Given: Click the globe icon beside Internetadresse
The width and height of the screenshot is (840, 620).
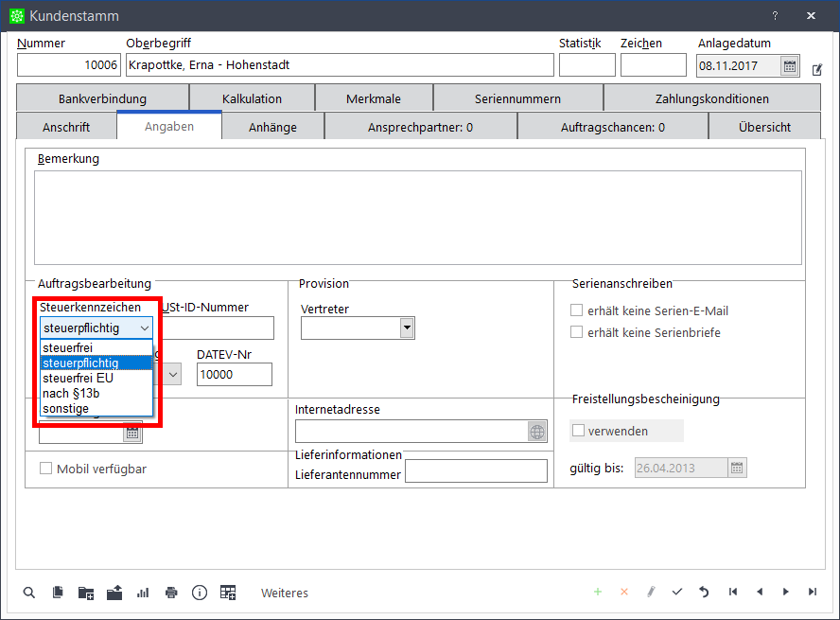Looking at the screenshot, I should (x=537, y=432).
